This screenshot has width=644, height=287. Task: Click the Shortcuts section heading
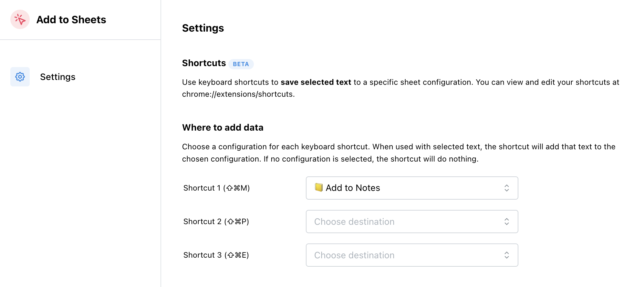tap(204, 63)
